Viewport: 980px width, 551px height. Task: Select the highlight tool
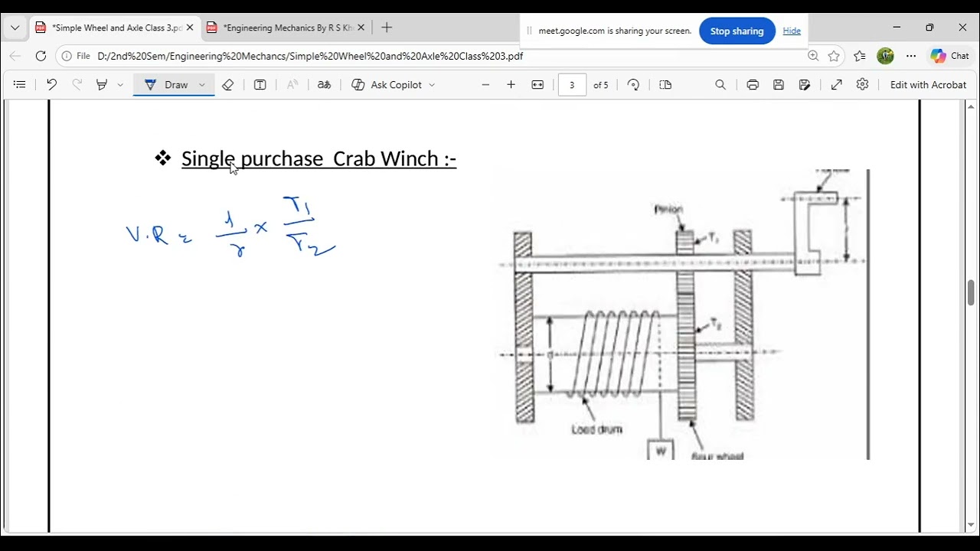point(102,85)
